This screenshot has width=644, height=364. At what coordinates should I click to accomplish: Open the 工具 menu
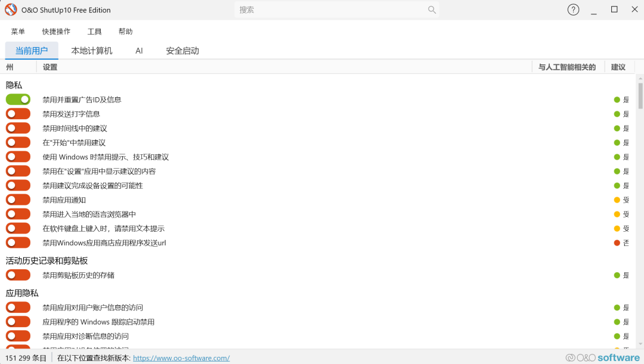pyautogui.click(x=94, y=32)
